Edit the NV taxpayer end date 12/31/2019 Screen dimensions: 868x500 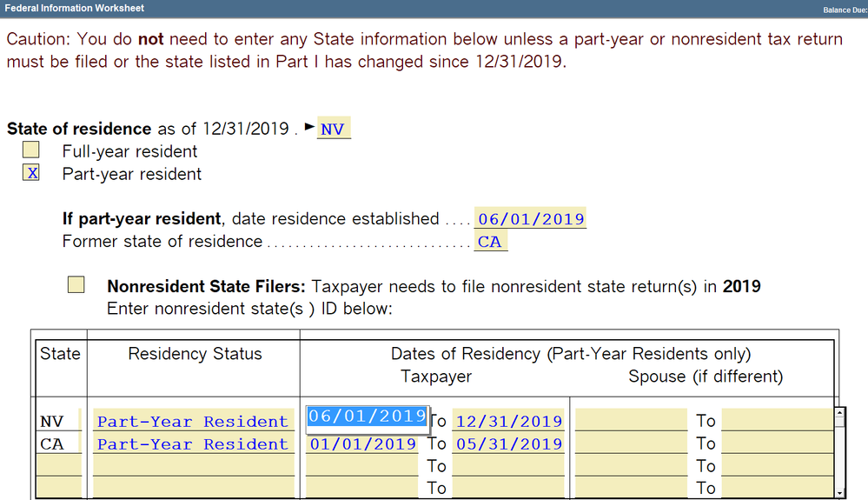508,421
